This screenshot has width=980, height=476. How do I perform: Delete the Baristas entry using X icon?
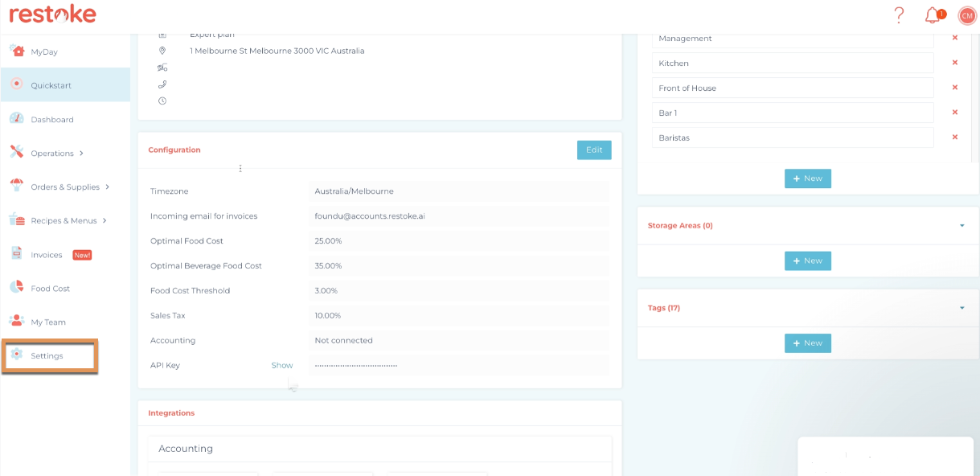[955, 137]
